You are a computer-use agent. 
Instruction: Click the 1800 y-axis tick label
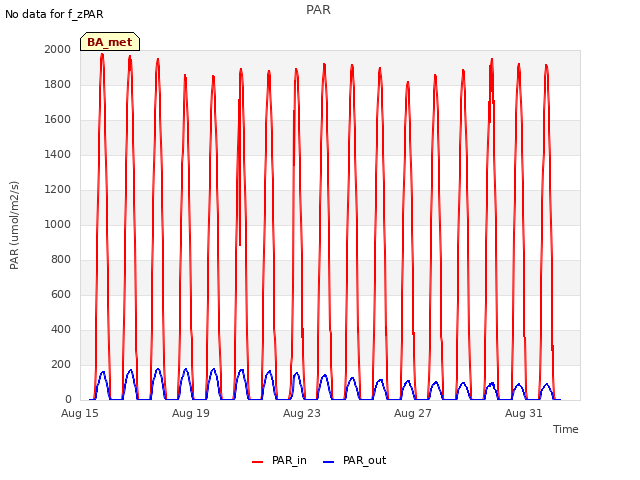(58, 84)
